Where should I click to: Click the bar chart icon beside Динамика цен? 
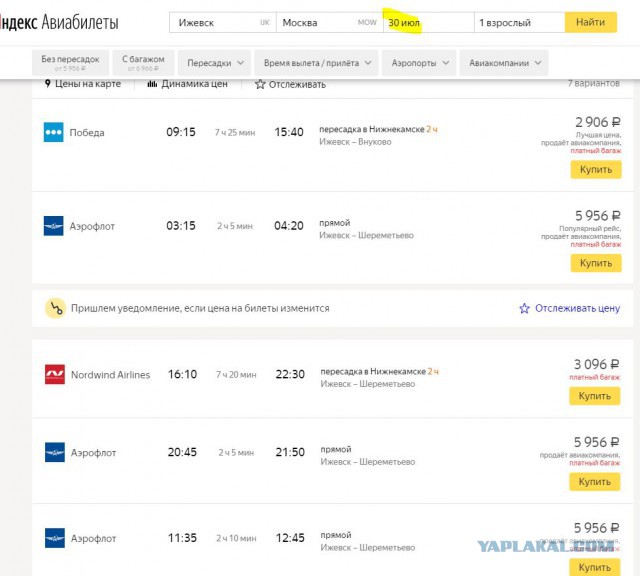point(152,84)
